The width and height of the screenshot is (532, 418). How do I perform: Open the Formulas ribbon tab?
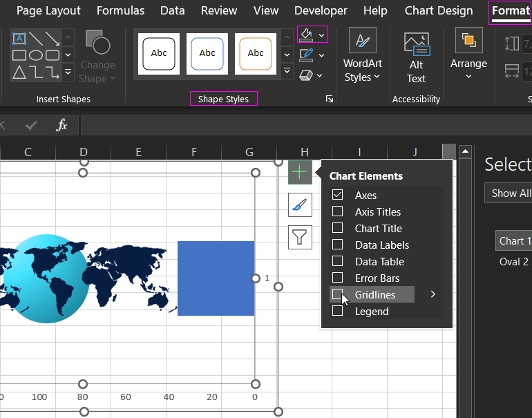click(120, 10)
